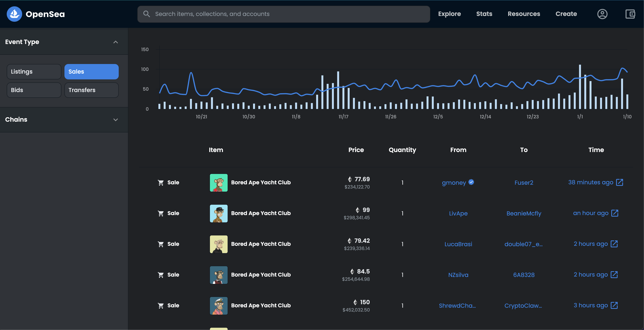Open the account profile icon
This screenshot has width=644, height=330.
pos(602,14)
